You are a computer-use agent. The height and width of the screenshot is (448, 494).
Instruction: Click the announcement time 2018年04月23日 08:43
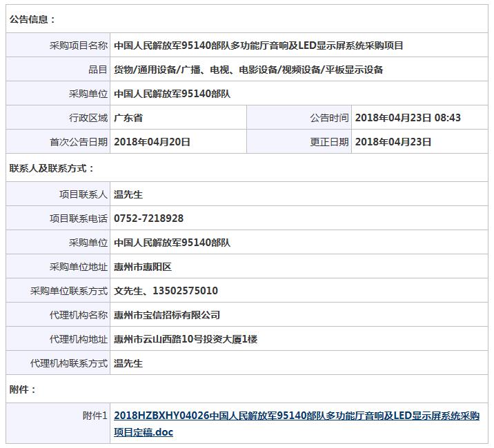[408, 118]
